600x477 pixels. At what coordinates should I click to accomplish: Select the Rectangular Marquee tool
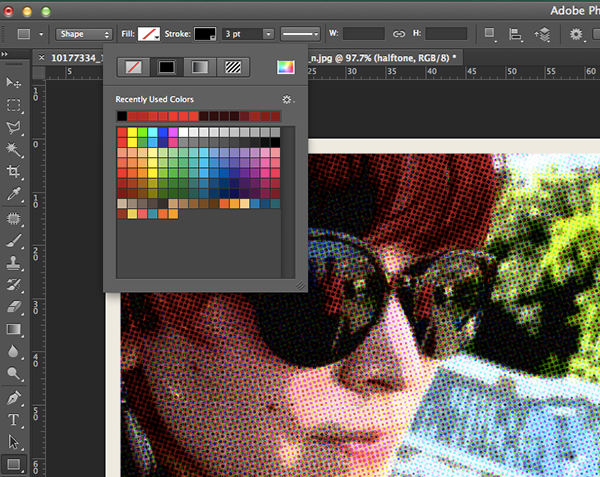click(x=14, y=105)
